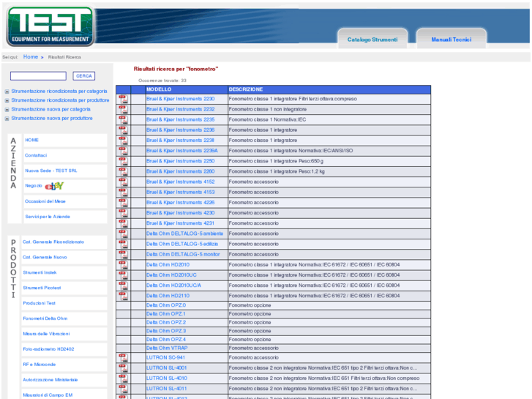Open PDF icon for Bruel & Kjaer 2239A
532x399 pixels.
pyautogui.click(x=123, y=151)
